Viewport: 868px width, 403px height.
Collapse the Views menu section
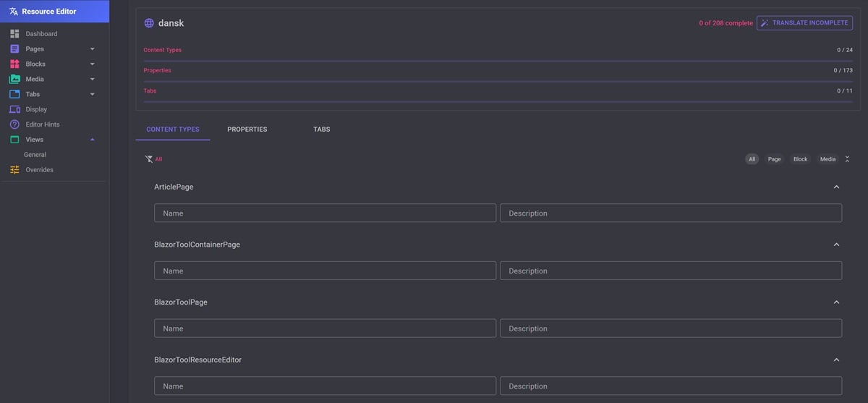(92, 140)
